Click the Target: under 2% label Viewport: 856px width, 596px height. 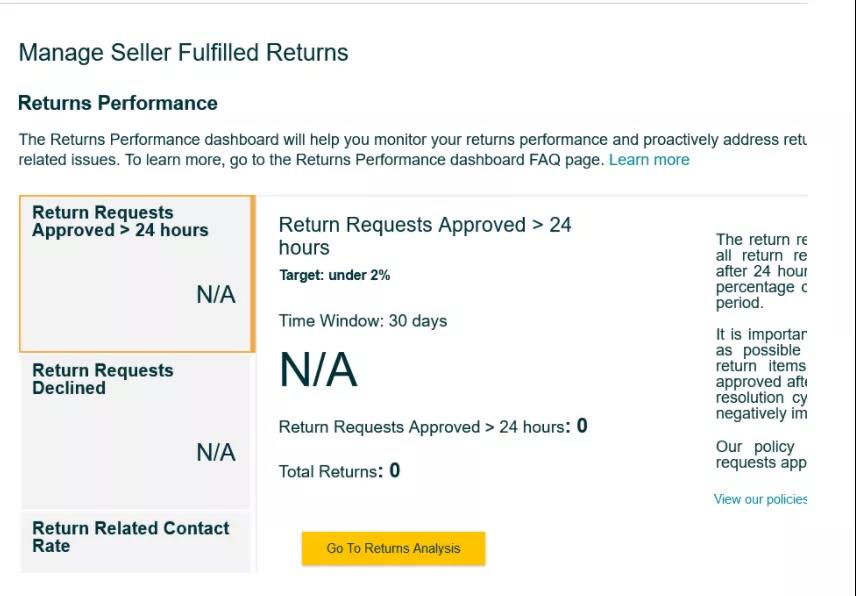pos(334,275)
